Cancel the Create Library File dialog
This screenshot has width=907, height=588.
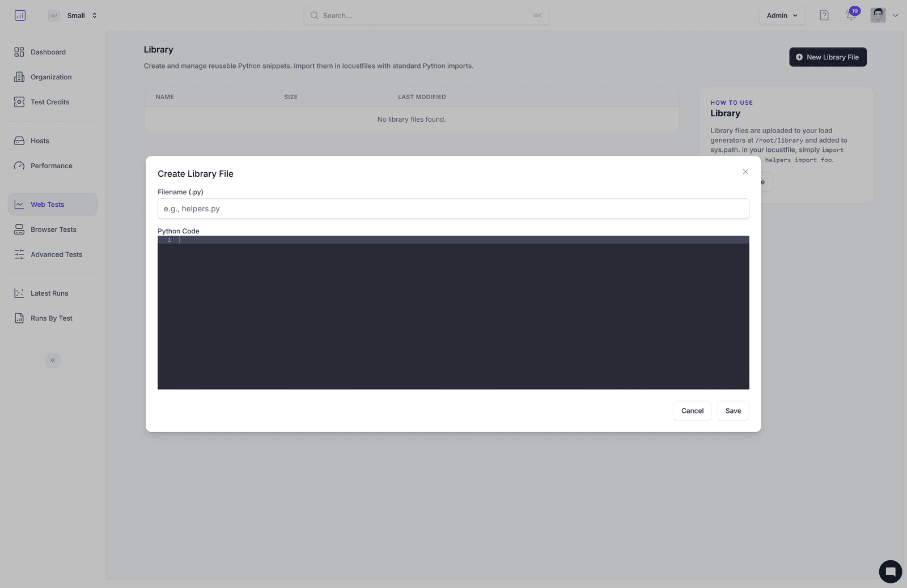pos(692,410)
